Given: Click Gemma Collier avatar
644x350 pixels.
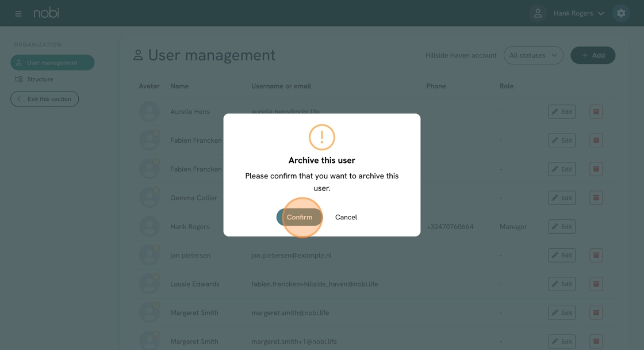Looking at the screenshot, I should pyautogui.click(x=149, y=198).
